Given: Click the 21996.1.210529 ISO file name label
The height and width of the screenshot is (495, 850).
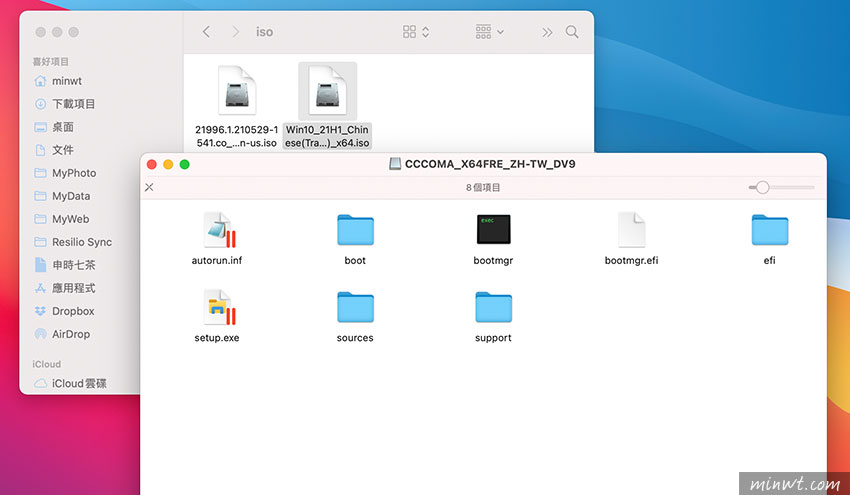Looking at the screenshot, I should [x=237, y=136].
